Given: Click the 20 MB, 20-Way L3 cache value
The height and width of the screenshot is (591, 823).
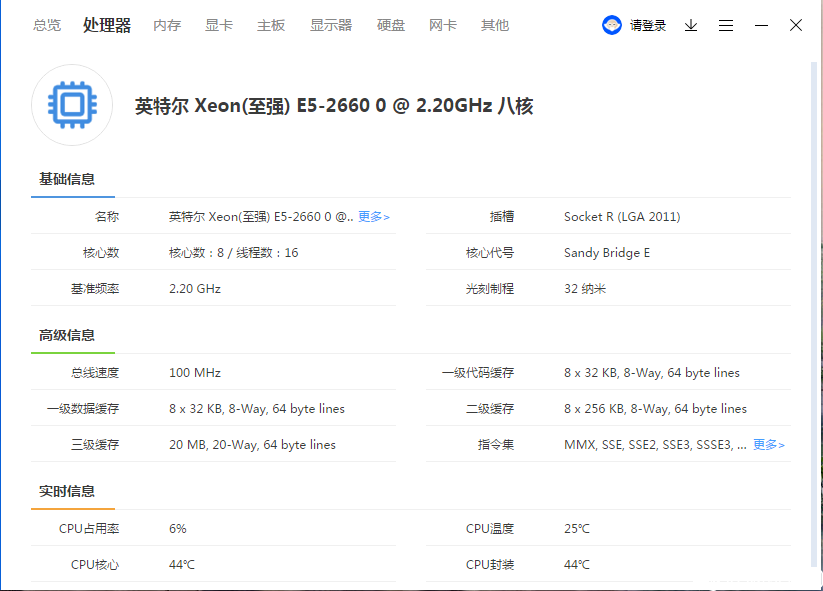Looking at the screenshot, I should click(252, 445).
